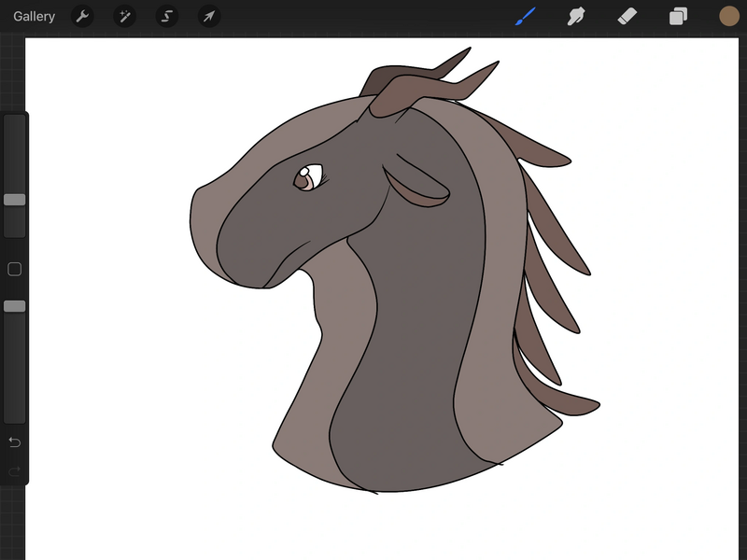This screenshot has height=560, width=747.
Task: Open the Layers panel
Action: tap(678, 16)
